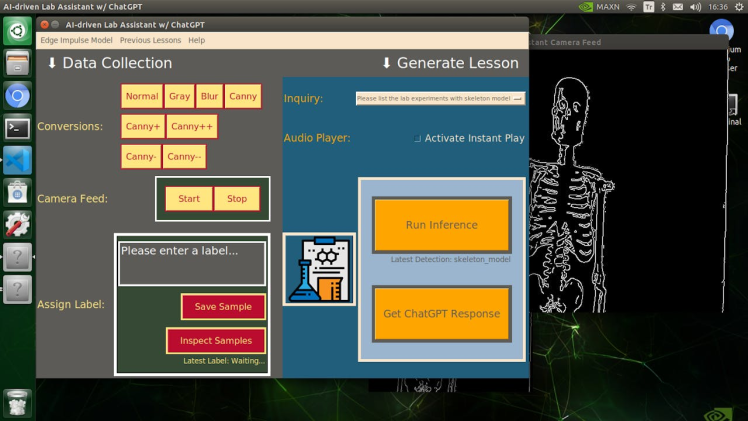Click the lab flask clipboard image
This screenshot has height=421, width=748.
(x=319, y=269)
